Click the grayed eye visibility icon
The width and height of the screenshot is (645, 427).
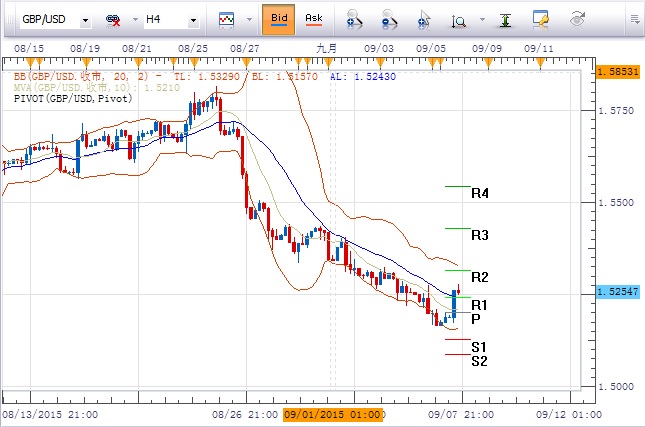(577, 19)
